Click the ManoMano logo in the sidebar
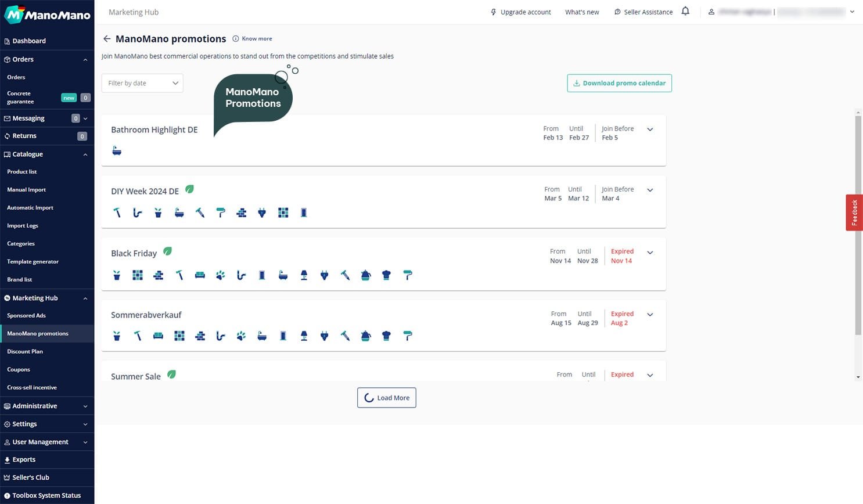The height and width of the screenshot is (504, 863). pyautogui.click(x=47, y=15)
